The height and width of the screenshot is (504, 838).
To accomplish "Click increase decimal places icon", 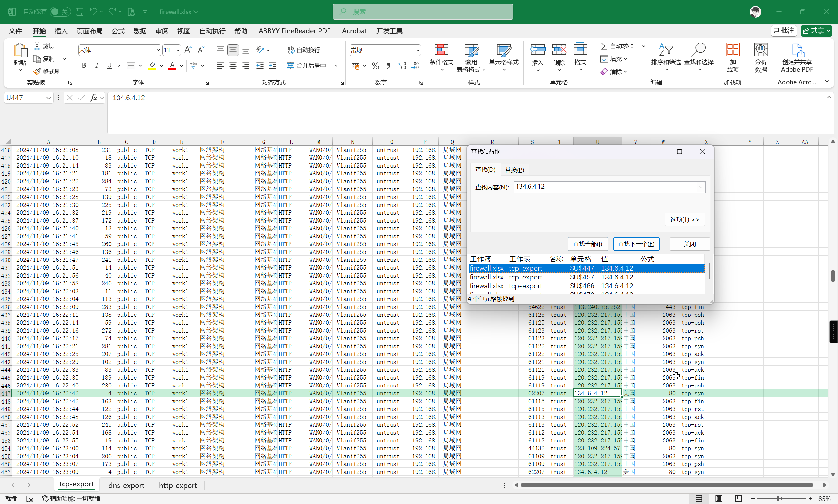I will click(402, 66).
